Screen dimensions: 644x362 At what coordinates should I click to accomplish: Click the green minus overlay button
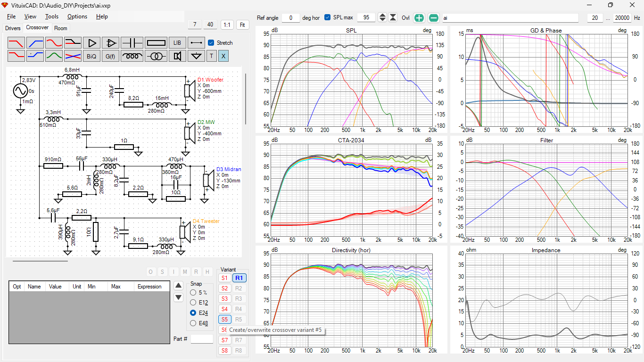click(x=434, y=18)
